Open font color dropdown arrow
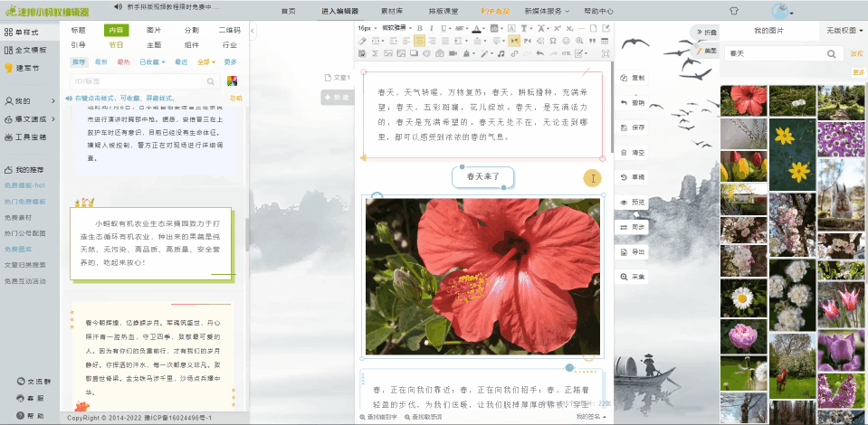Image resolution: width=868 pixels, height=425 pixels. coord(484,28)
